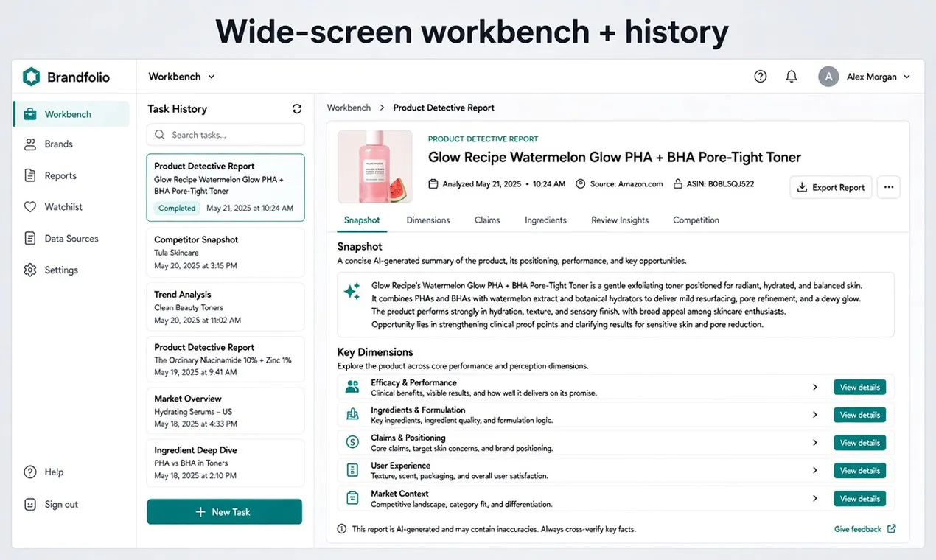Click the Efficacy & Performance people icon
936x560 pixels.
(x=352, y=387)
